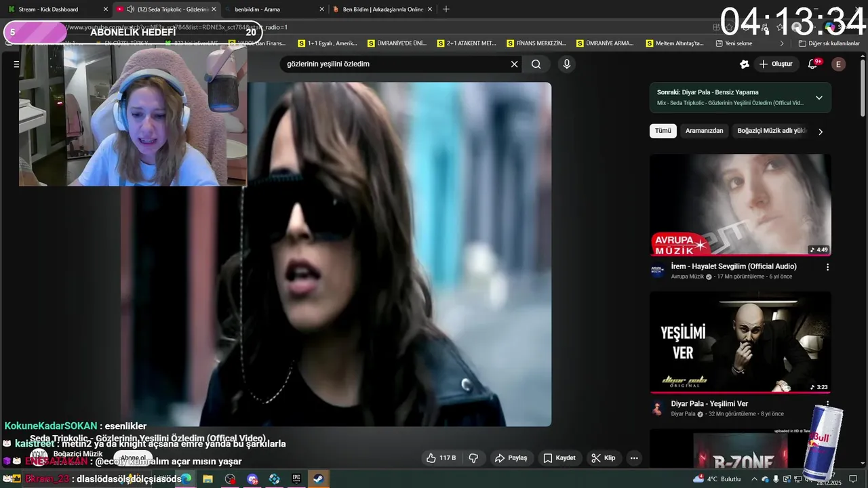
Task: Click Diyar Pala channel avatar
Action: (658, 407)
